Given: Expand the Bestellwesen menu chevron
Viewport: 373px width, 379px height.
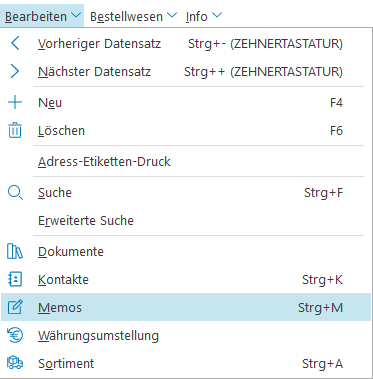Looking at the screenshot, I should point(172,15).
